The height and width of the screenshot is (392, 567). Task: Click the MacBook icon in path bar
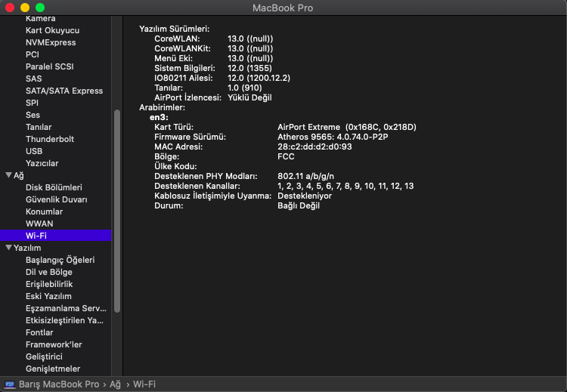(x=10, y=384)
